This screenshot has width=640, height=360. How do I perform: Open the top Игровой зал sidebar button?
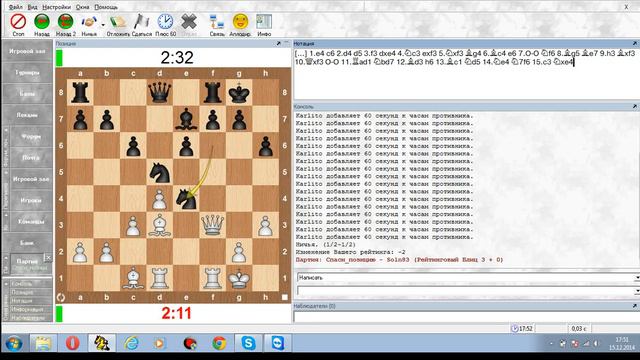click(x=27, y=51)
